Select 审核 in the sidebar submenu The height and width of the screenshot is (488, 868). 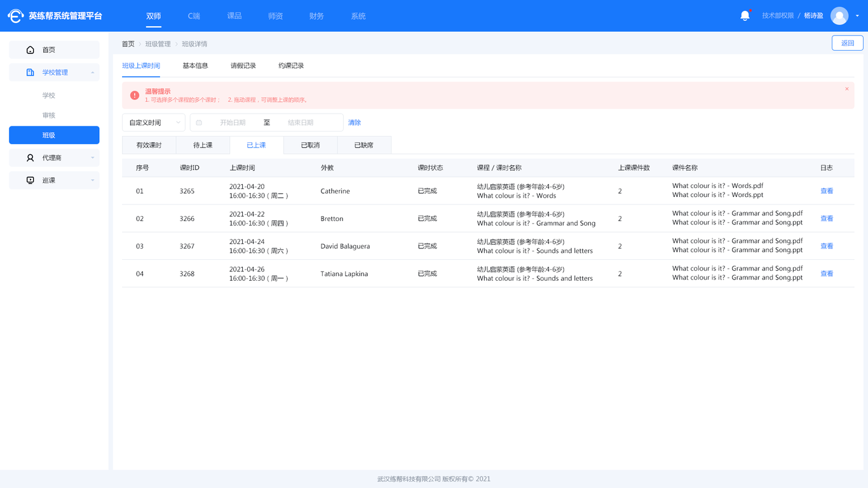click(49, 115)
